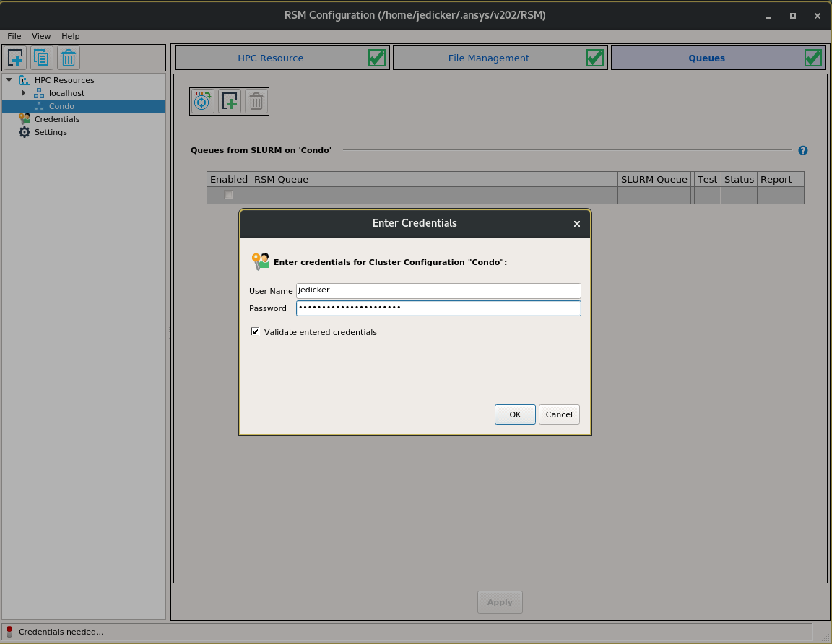Delete the selected HPC resource
Screen dimensions: 832x644
[69, 57]
